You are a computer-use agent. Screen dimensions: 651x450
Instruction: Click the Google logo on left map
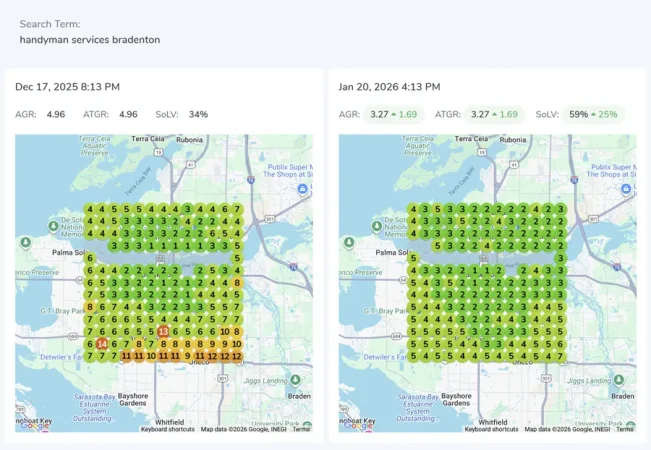[33, 425]
